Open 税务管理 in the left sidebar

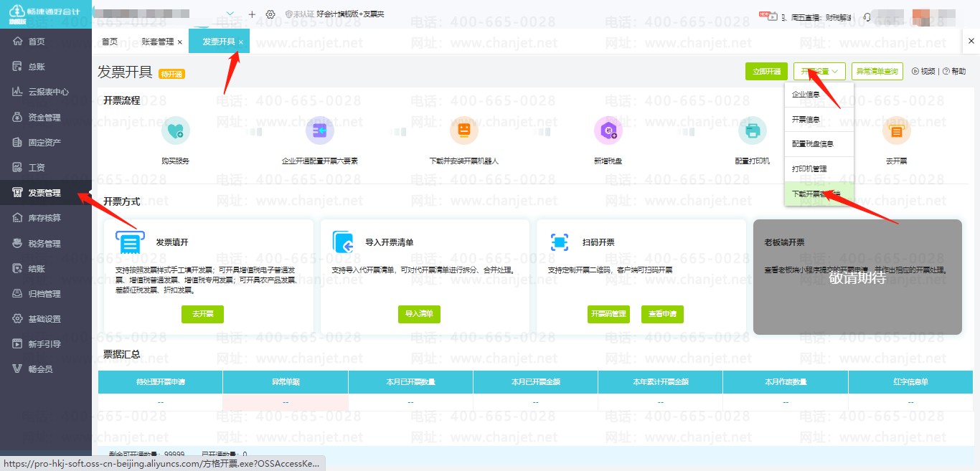pos(44,244)
